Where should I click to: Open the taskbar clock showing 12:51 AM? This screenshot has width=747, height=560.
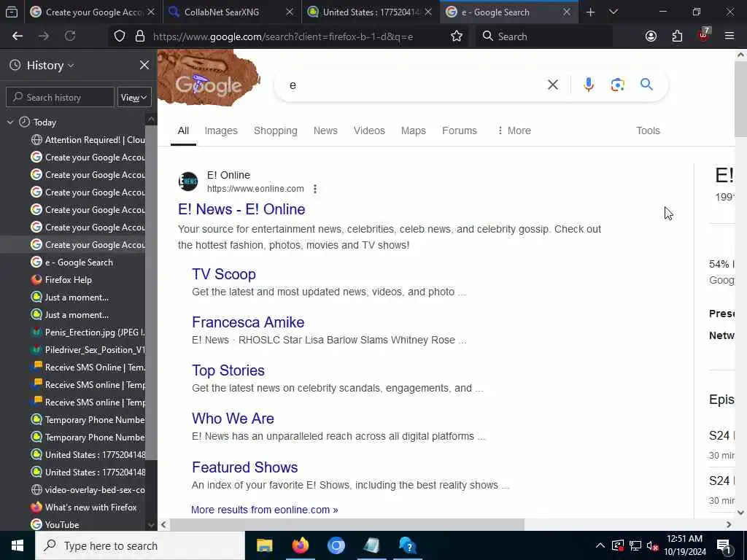point(684,545)
